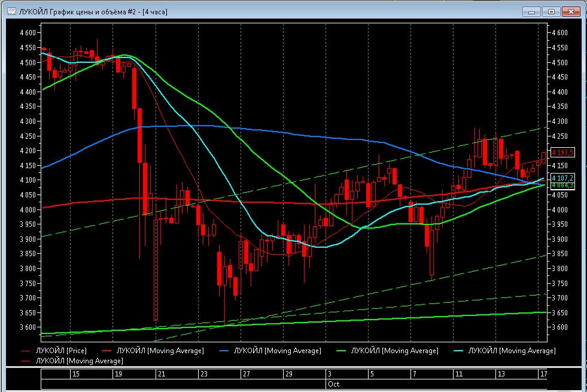The width and height of the screenshot is (587, 392).
Task: Click the red 4 193,5 price label
Action: [x=562, y=153]
